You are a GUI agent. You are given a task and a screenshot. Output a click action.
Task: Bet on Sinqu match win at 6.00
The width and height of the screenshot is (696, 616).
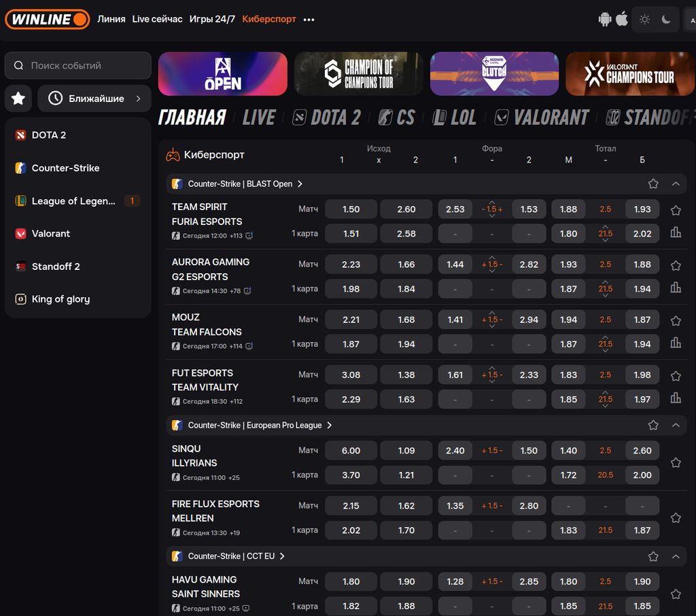[351, 451]
